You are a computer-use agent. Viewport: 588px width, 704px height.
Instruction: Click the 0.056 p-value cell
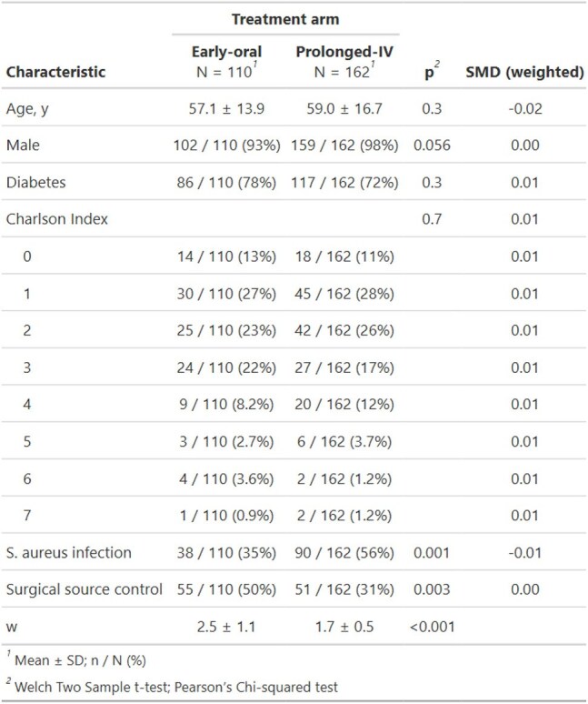pyautogui.click(x=432, y=146)
